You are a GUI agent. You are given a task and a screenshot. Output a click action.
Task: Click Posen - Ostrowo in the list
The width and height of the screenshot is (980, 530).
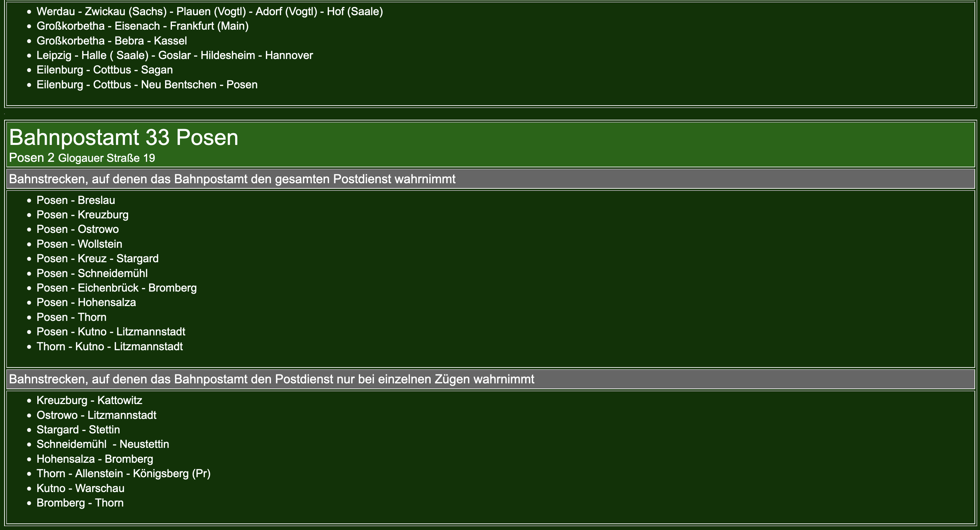[x=77, y=229]
